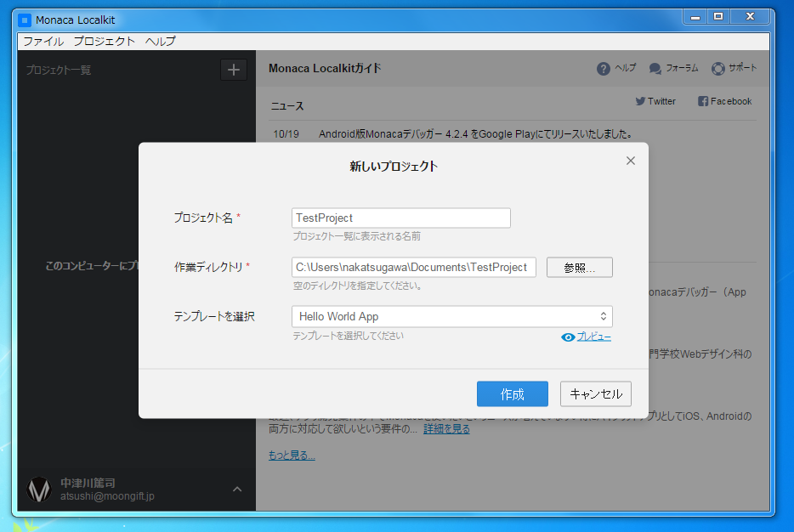Viewport: 794px width, 532px height.
Task: Open the ファイル menu
Action: [43, 41]
